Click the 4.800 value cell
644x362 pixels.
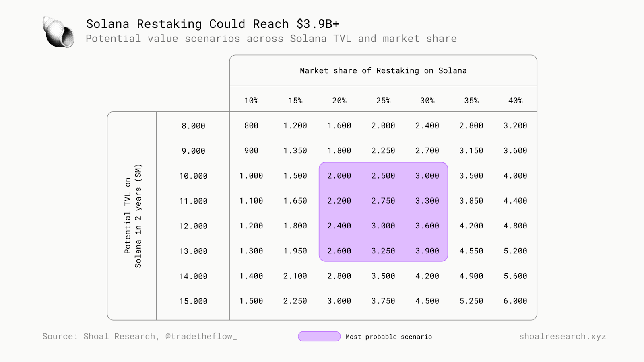pyautogui.click(x=515, y=226)
